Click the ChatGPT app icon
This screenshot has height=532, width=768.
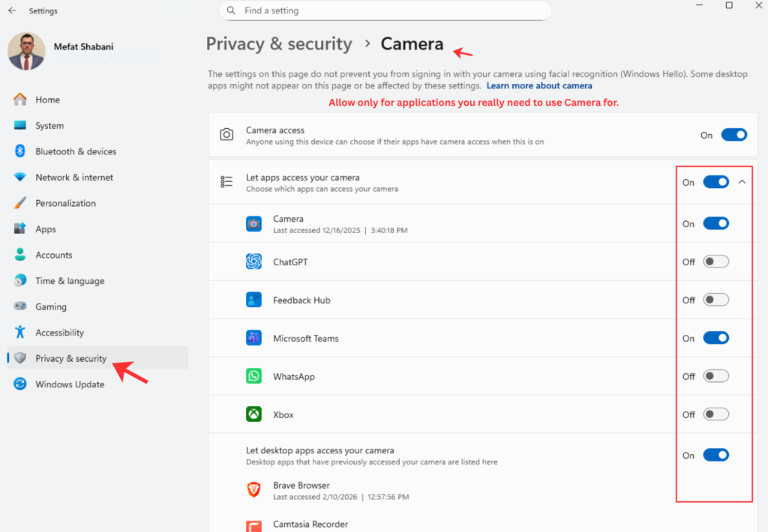(x=253, y=262)
